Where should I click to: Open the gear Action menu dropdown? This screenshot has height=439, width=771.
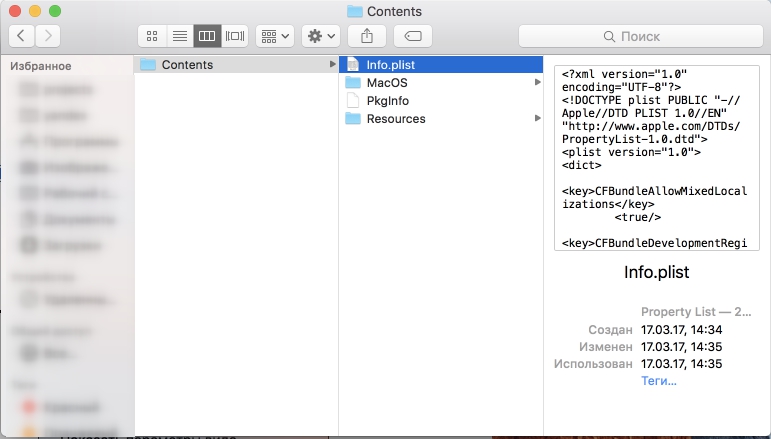[321, 36]
